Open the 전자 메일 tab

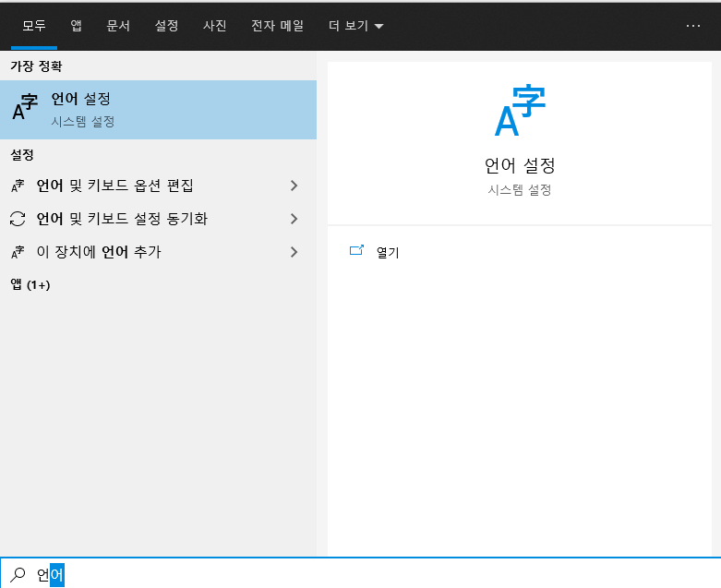(277, 26)
